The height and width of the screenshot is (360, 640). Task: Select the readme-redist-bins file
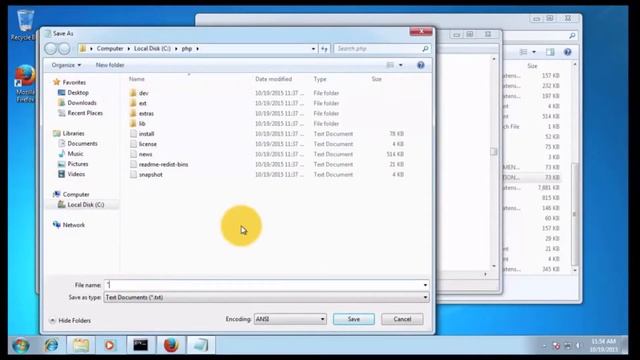click(x=163, y=164)
